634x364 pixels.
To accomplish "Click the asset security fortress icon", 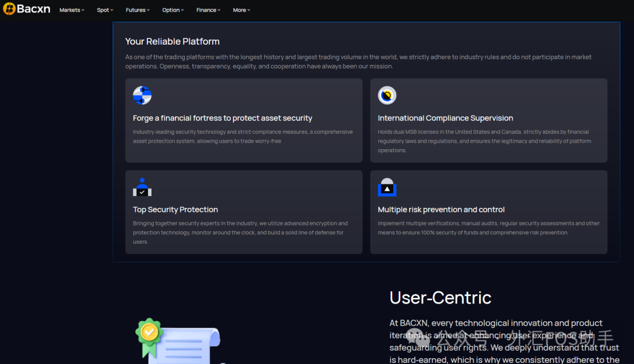I will (142, 95).
